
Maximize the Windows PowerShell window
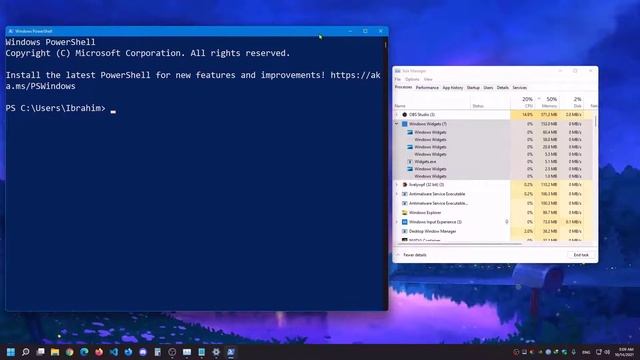365,31
